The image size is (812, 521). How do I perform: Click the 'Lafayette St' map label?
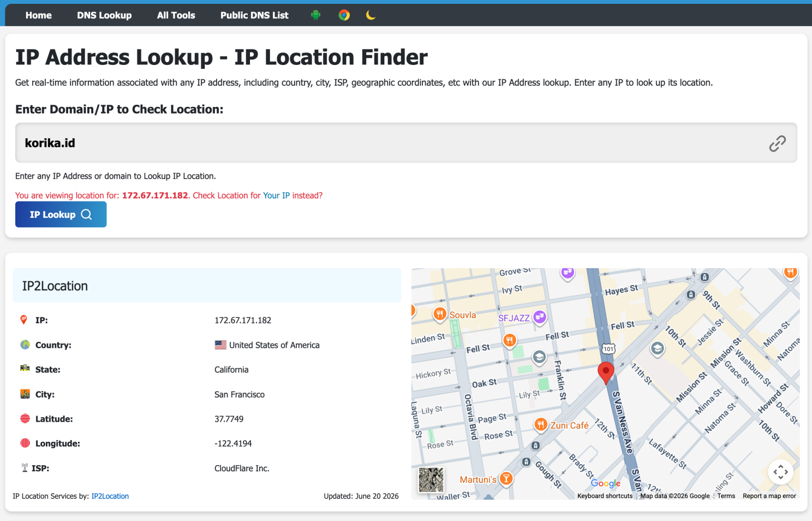[x=667, y=453]
